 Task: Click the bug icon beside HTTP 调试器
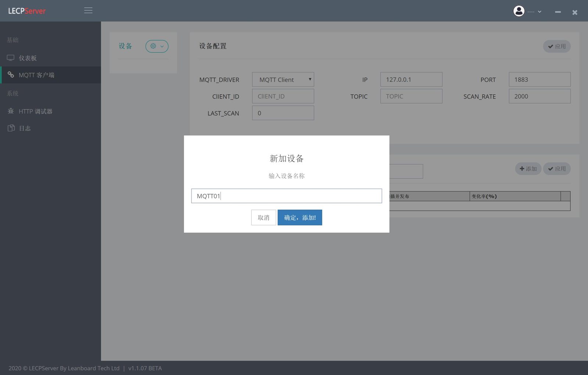[x=11, y=111]
